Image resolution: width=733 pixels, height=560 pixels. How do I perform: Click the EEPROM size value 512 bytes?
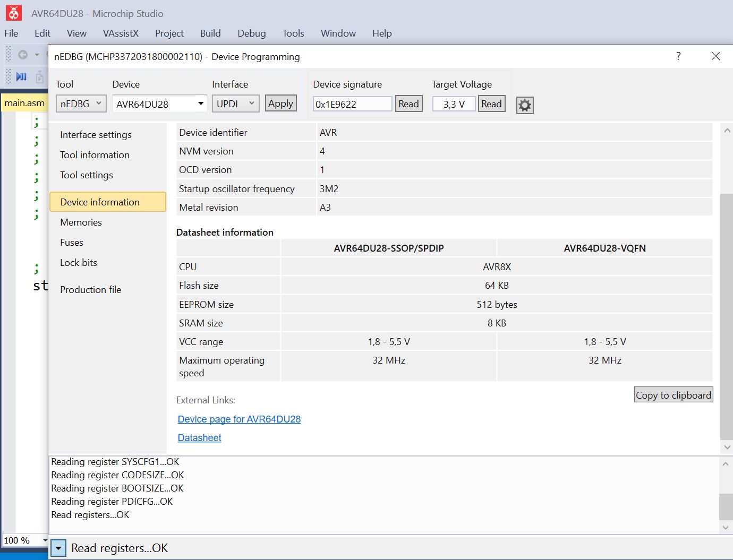[497, 305]
